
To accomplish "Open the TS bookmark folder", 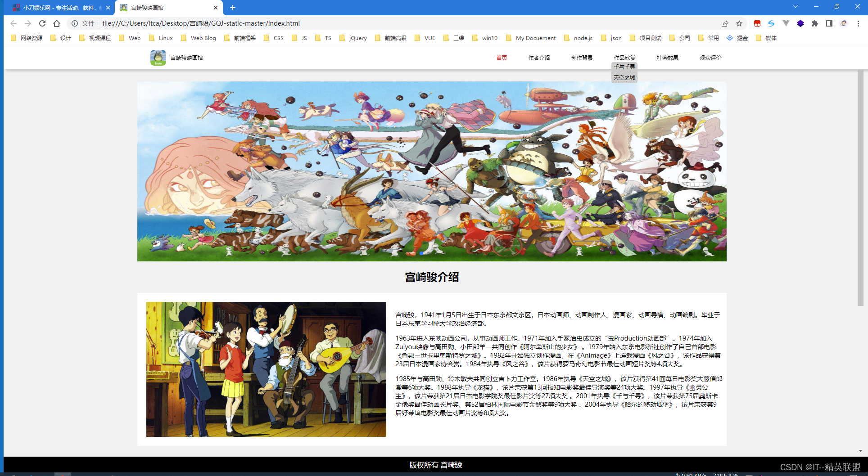I will [x=323, y=38].
